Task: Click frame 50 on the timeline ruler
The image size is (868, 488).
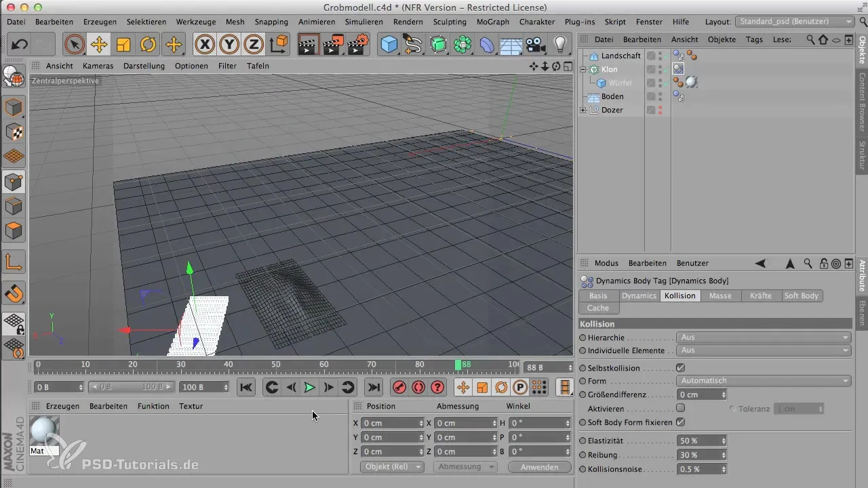Action: click(x=275, y=365)
